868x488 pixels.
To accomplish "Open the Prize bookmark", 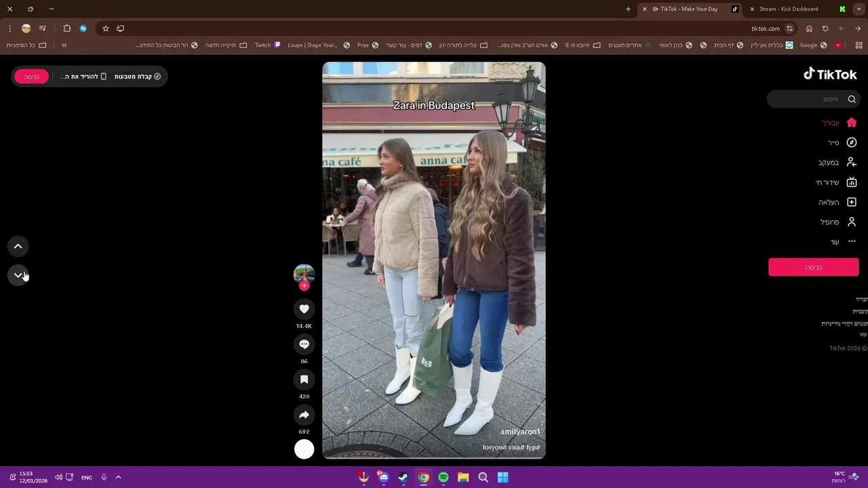I will (x=368, y=45).
